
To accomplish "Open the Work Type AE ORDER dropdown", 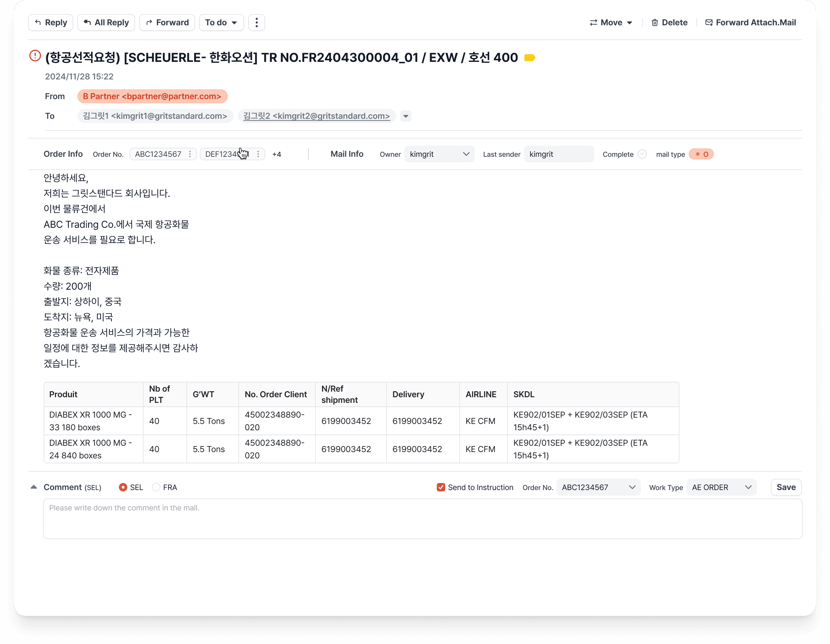I will click(721, 488).
